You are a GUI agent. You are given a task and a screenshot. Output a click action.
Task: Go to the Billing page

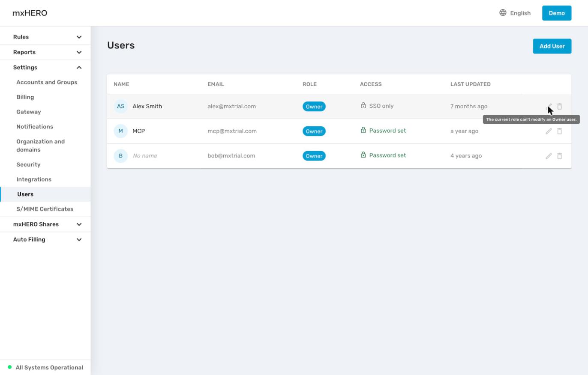(x=25, y=97)
